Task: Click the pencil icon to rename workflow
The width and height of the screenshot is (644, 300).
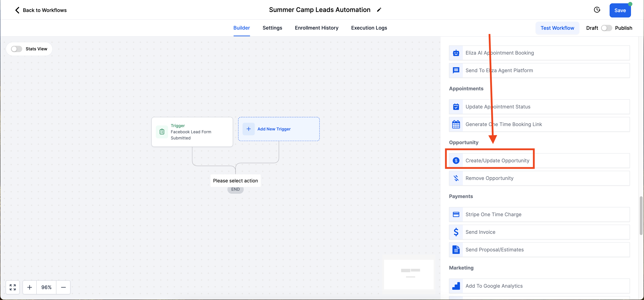Action: [379, 10]
